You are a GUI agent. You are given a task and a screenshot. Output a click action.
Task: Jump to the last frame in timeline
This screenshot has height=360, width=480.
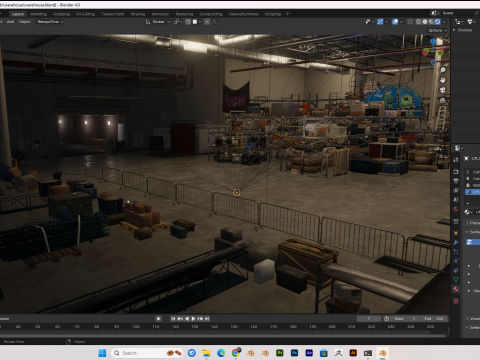coord(207,319)
